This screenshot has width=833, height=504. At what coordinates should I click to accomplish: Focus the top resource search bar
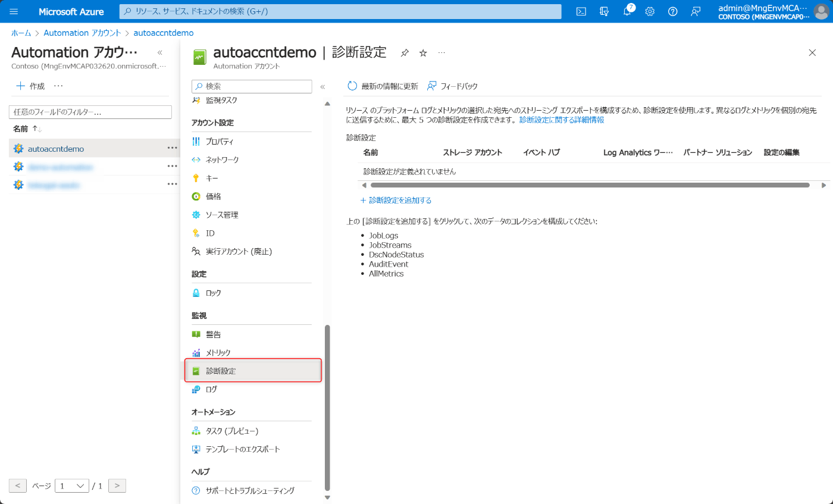point(340,11)
